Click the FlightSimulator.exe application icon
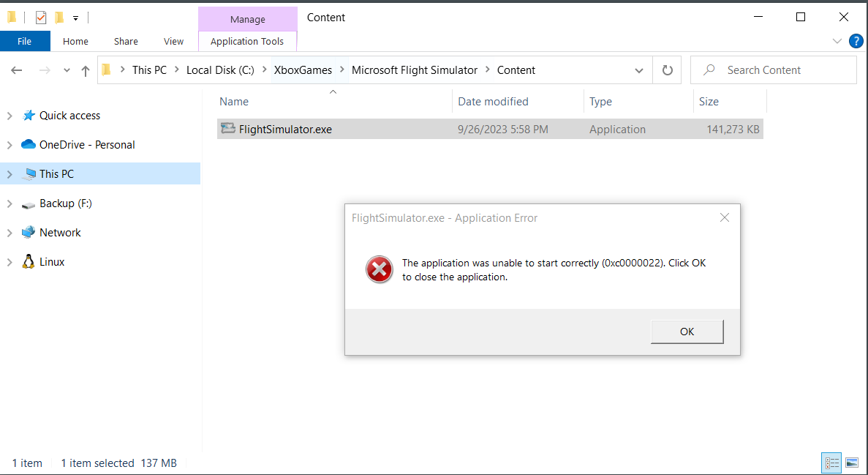The width and height of the screenshot is (868, 475). [228, 129]
